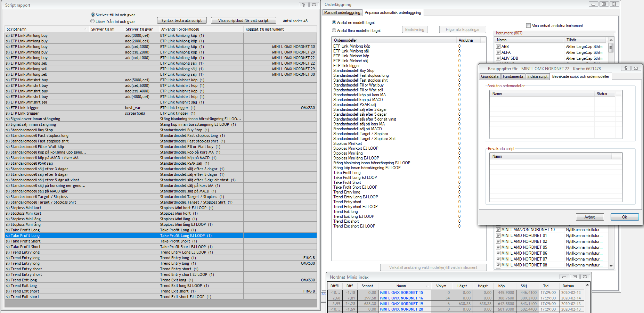Screen dimensions: 644x313
Task: Uncheck the ABB instrument checkbox
Action: [498, 47]
